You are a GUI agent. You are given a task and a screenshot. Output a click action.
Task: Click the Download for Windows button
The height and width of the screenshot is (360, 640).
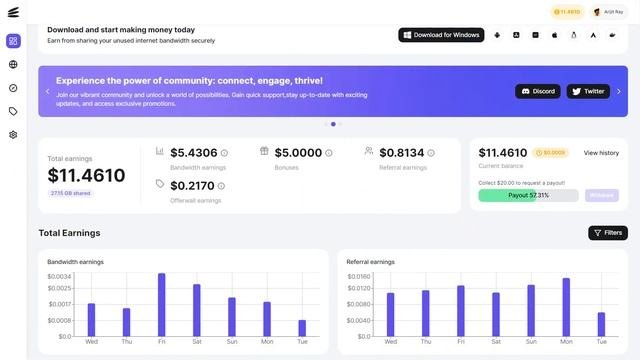441,35
